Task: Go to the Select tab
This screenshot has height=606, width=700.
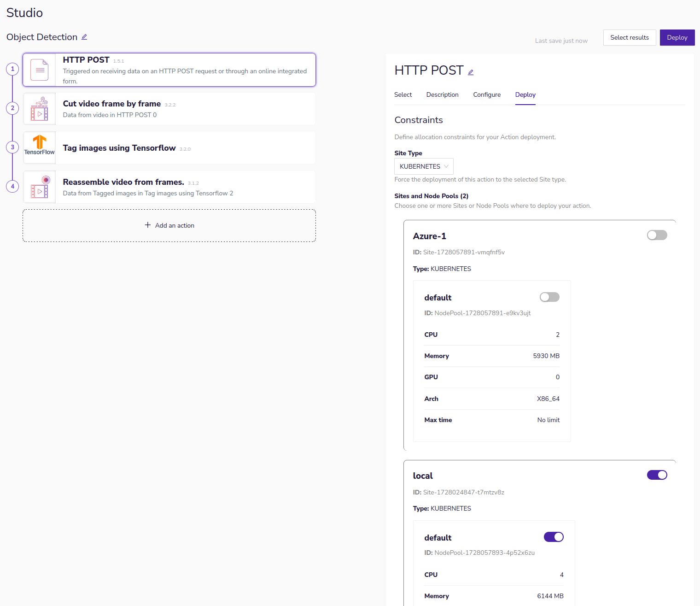Action: point(403,95)
